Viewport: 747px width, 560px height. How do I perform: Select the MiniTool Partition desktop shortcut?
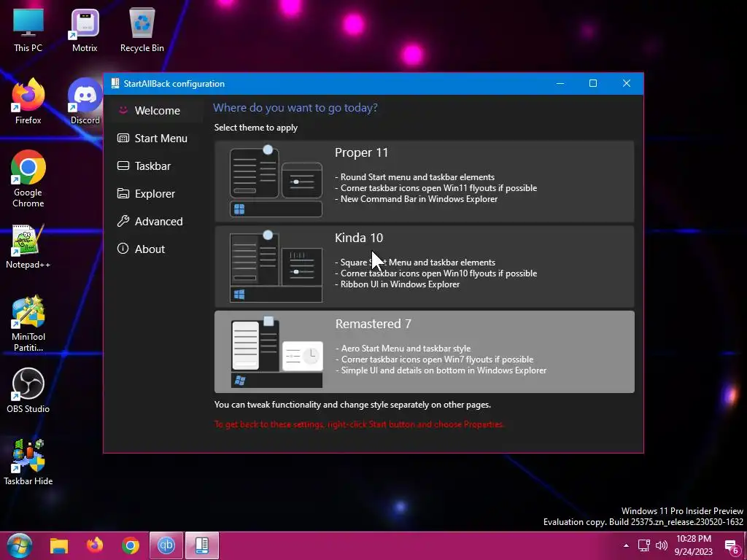tap(28, 324)
